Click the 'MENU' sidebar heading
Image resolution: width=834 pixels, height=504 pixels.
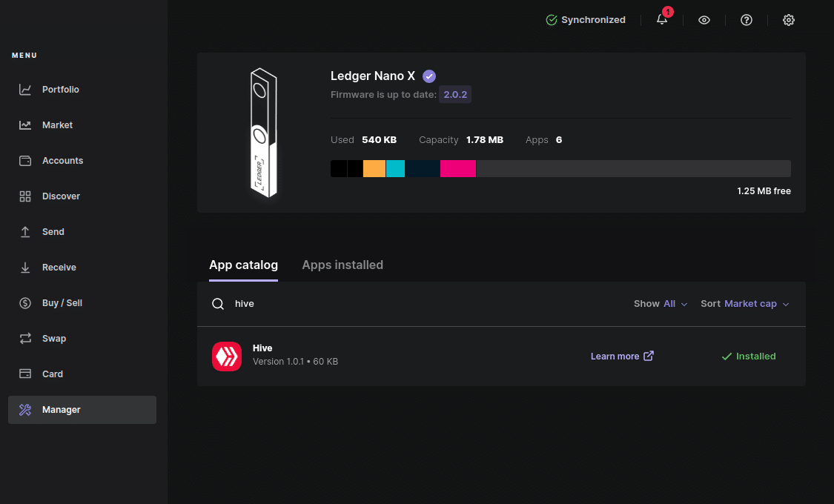[x=24, y=56]
